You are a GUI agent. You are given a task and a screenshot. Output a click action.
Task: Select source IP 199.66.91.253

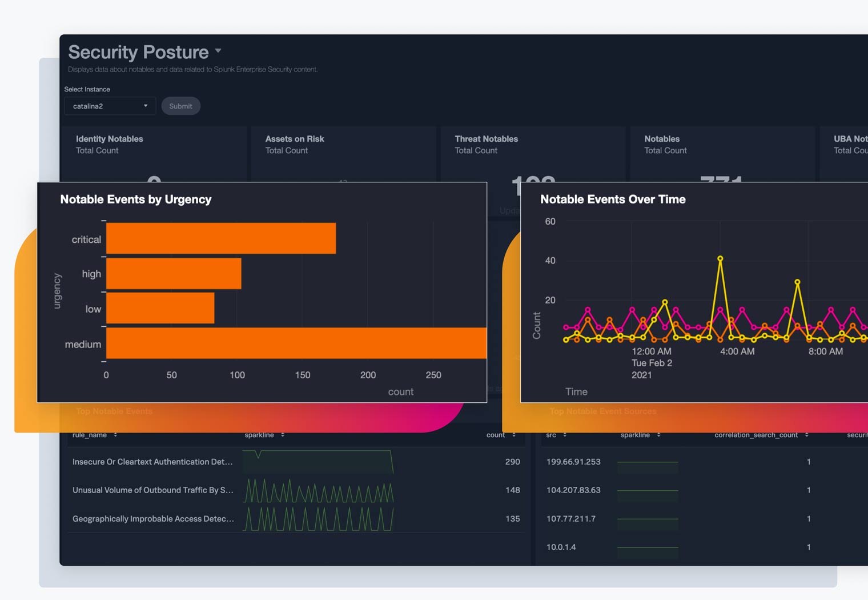573,462
